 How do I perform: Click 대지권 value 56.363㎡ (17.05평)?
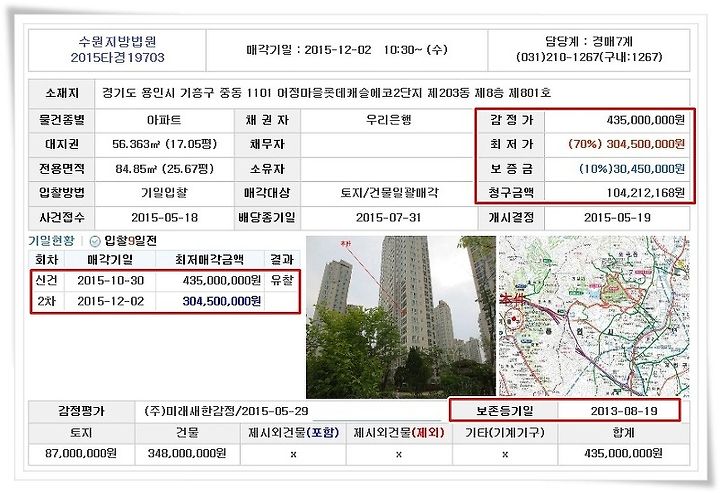tap(164, 144)
